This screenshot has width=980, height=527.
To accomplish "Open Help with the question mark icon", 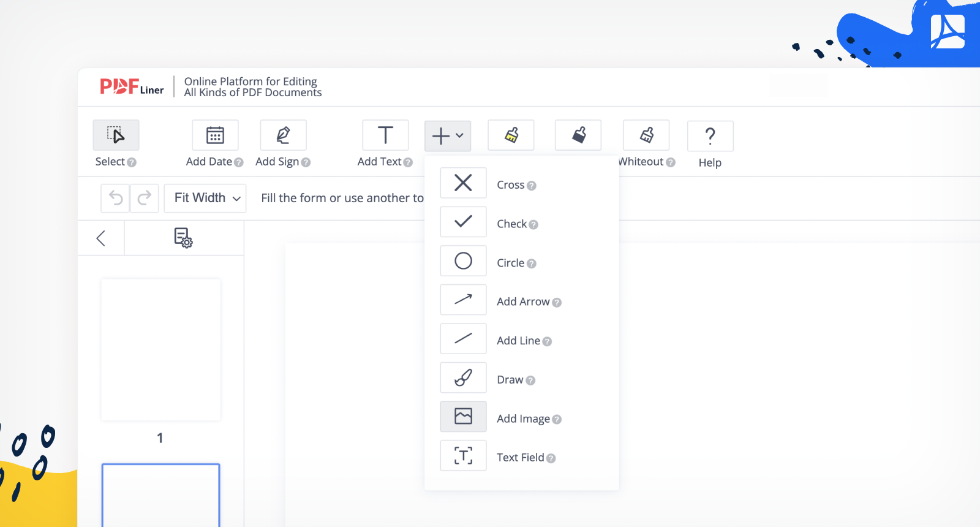I will point(710,136).
